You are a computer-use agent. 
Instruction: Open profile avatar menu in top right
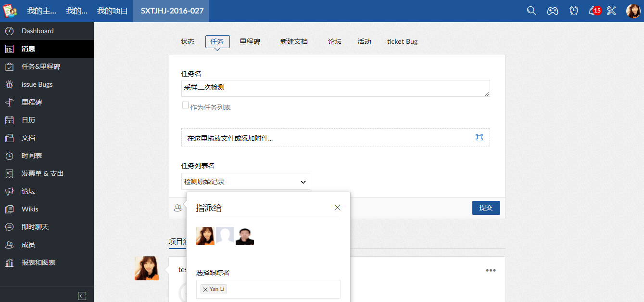633,11
